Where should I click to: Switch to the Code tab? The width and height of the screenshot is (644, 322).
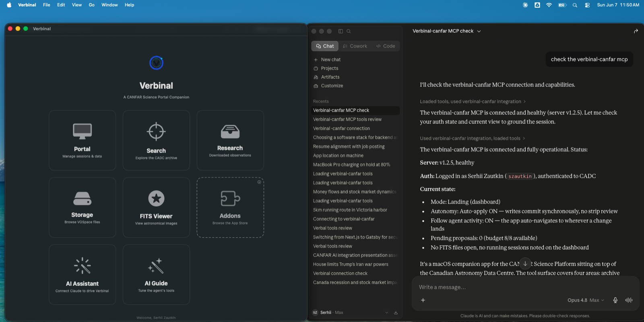pos(386,46)
